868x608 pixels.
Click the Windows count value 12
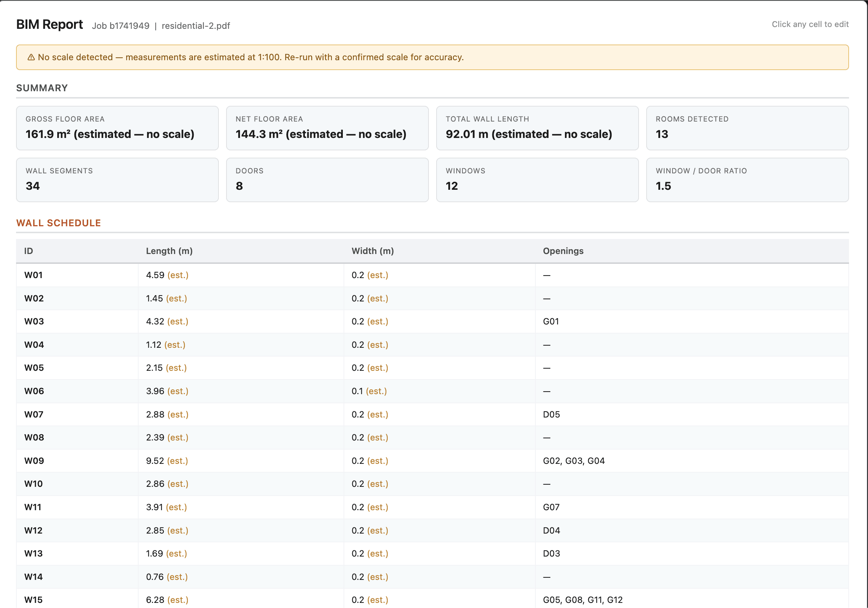452,186
